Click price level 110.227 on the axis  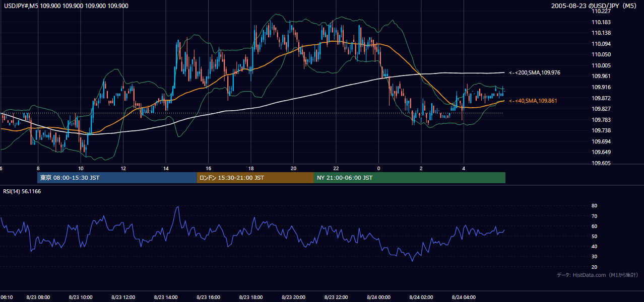pyautogui.click(x=600, y=11)
